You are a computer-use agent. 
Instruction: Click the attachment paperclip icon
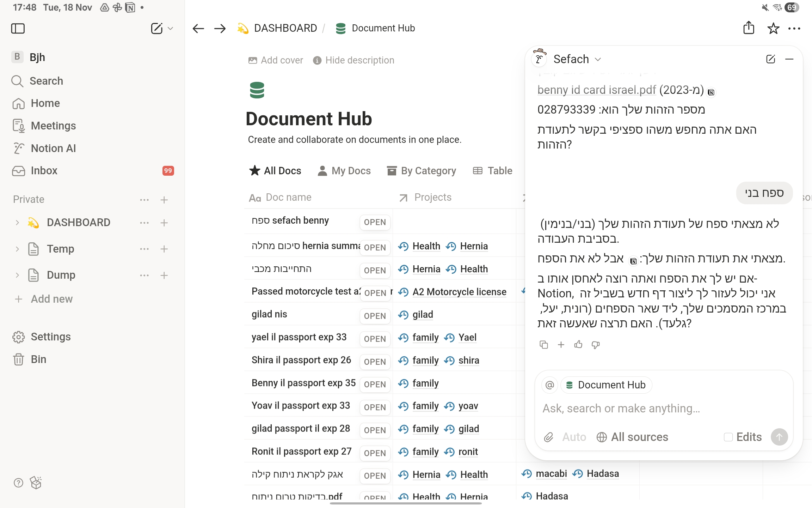click(548, 437)
